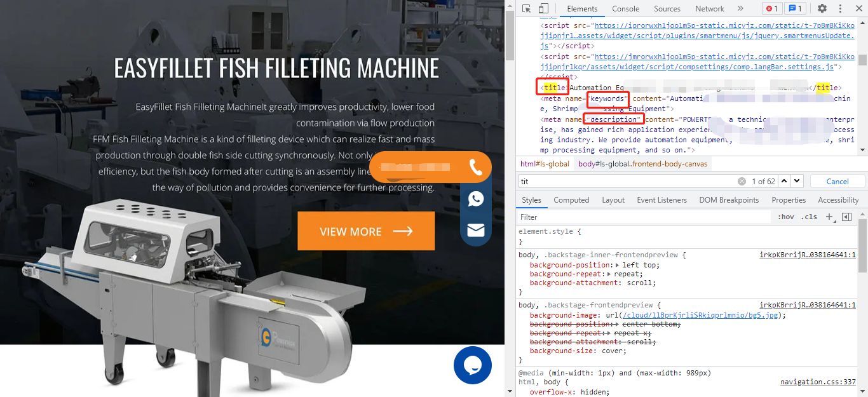Cancel the DevTools search
The width and height of the screenshot is (868, 397).
[x=837, y=182]
